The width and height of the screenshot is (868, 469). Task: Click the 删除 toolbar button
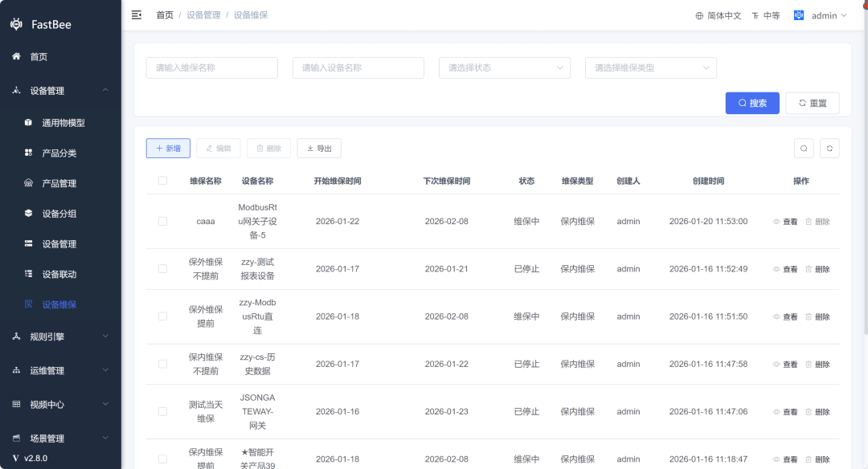[x=268, y=149]
